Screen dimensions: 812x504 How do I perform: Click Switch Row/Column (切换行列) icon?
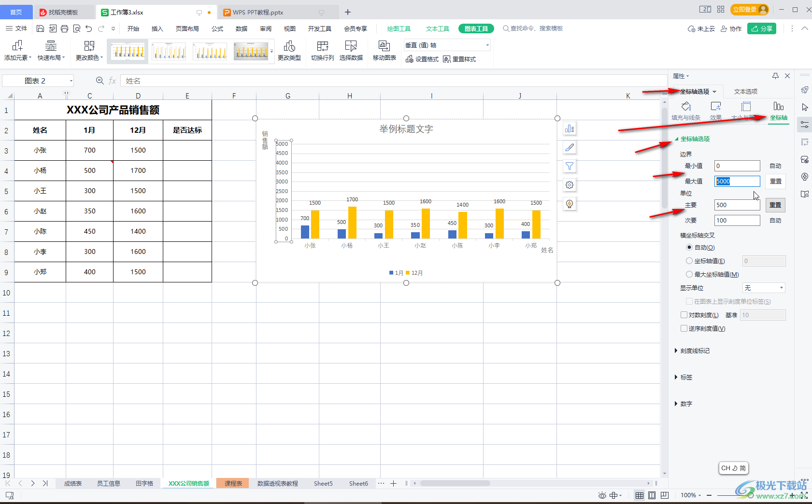(x=322, y=46)
